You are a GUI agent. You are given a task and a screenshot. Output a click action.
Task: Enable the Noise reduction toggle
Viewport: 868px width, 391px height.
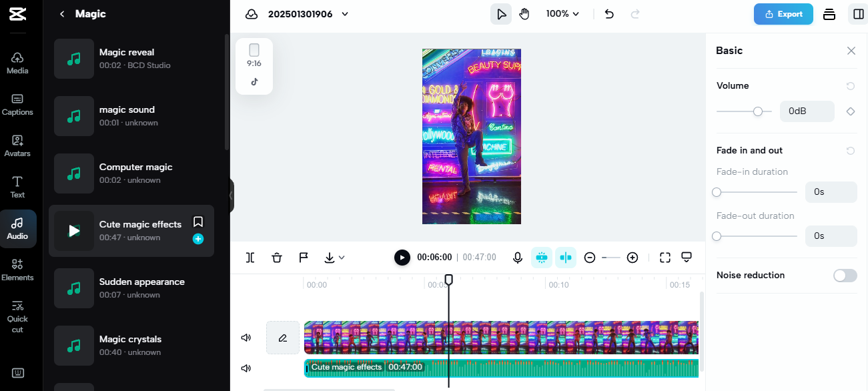[x=845, y=276]
